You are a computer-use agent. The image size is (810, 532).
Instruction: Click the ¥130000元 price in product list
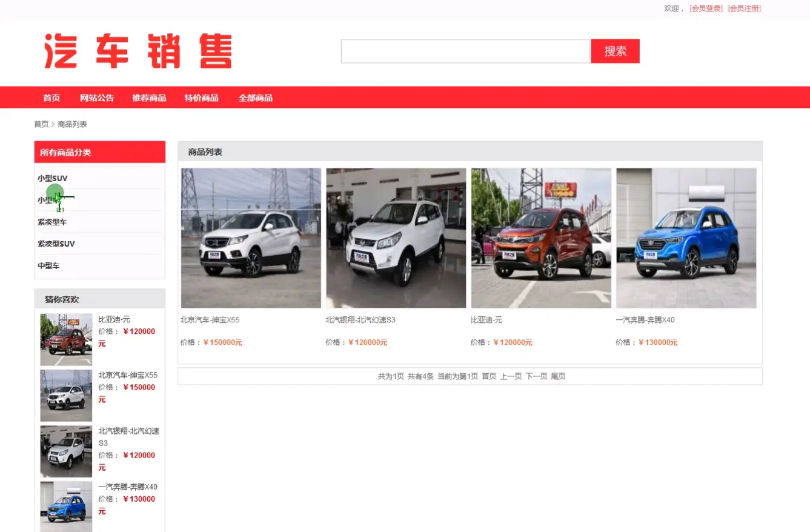click(658, 342)
